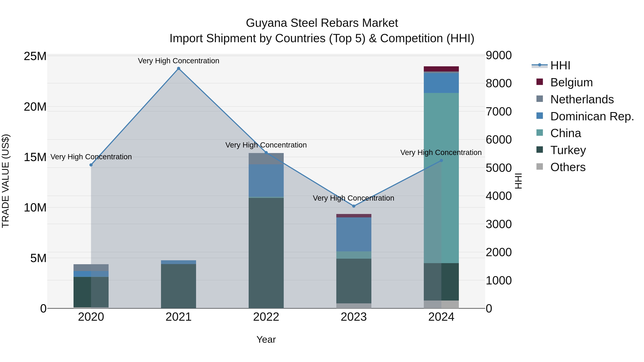Viewport: 644px width, 362px height.
Task: Click the 2024 Belgium bar segment
Action: [441, 69]
